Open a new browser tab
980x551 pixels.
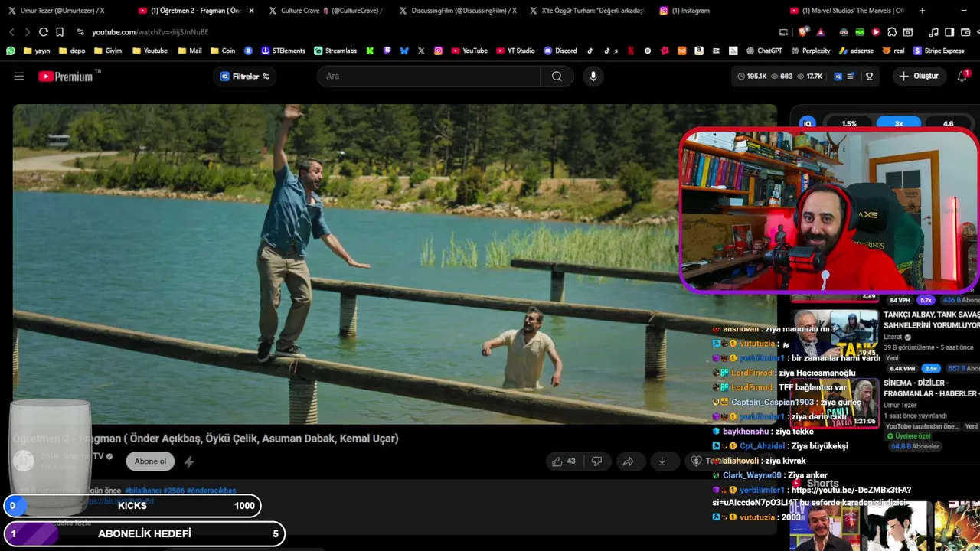coord(922,11)
